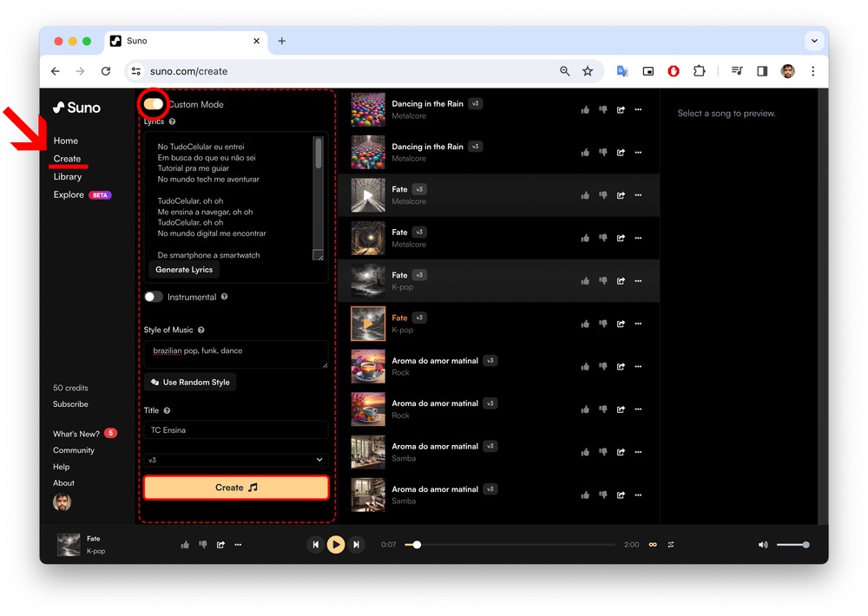Click the volume speaker icon

[x=763, y=545]
